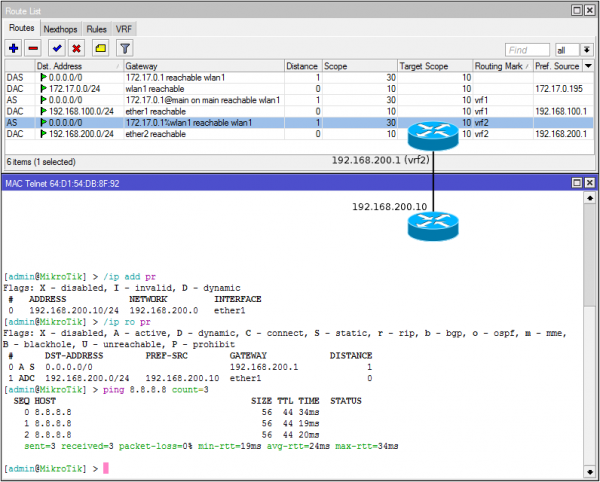Open the Rules tab

pos(96,29)
